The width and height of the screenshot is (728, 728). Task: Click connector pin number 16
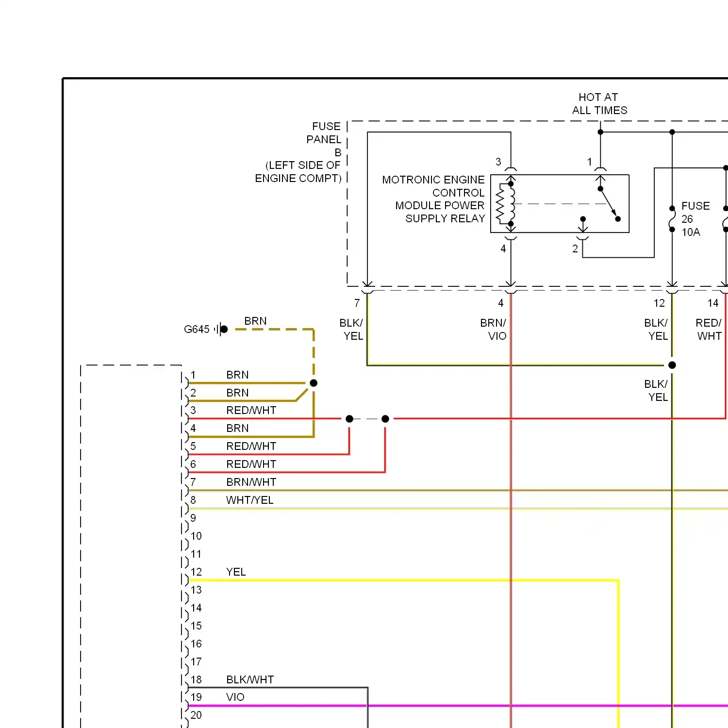pos(196,644)
